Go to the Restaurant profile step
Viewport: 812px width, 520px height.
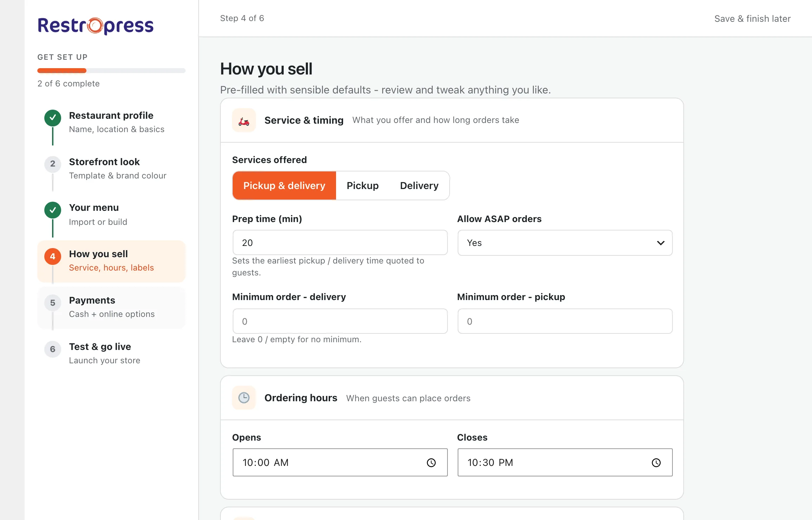click(x=111, y=122)
